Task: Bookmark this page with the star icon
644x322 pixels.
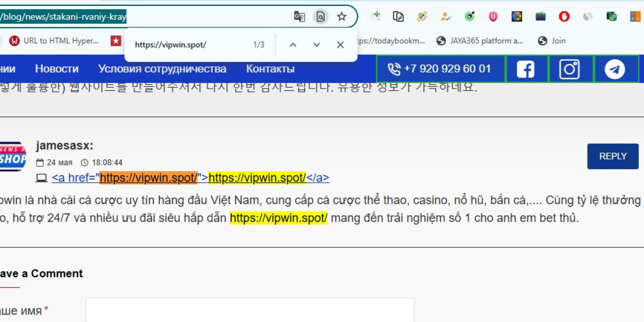Action: tap(341, 17)
